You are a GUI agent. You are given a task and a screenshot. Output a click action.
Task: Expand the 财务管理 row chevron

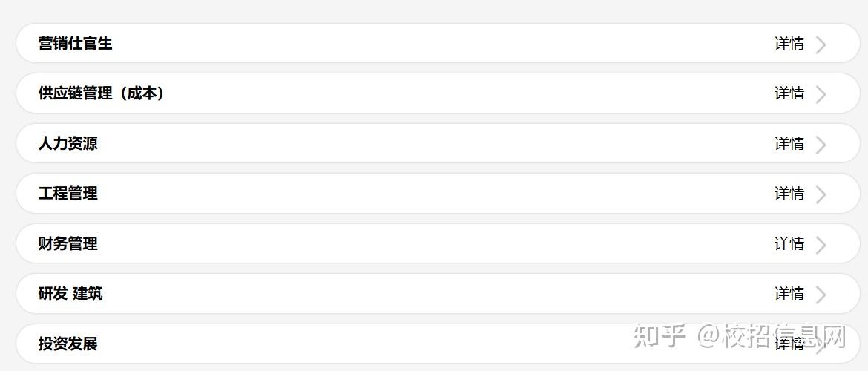(x=821, y=245)
